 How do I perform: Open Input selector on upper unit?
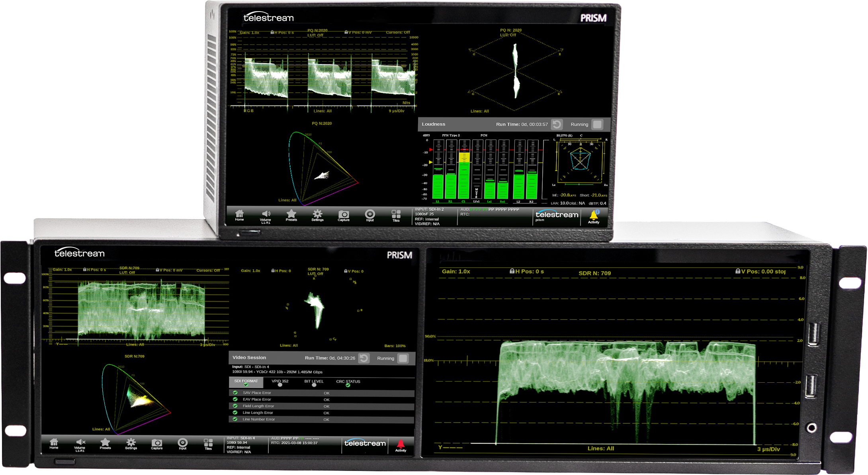point(370,216)
